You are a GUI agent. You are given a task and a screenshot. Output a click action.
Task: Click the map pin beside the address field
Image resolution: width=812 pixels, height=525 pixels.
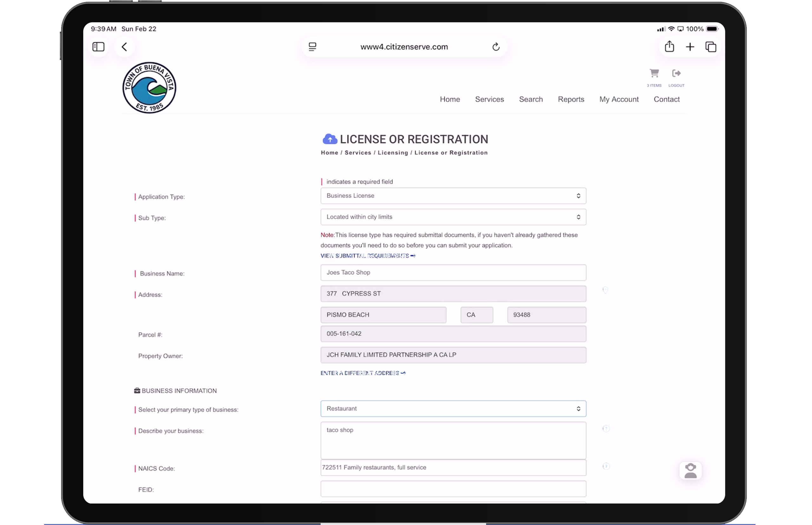606,290
